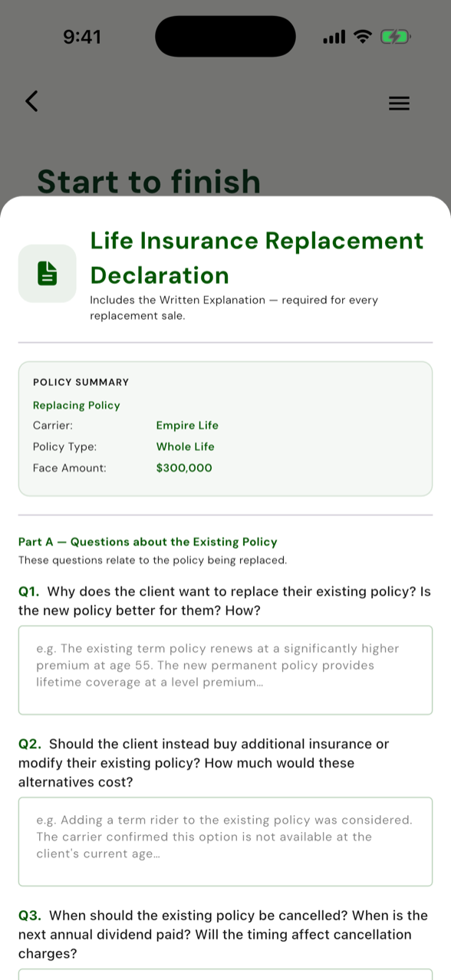Tap the Life Insurance Replacement Declaration title

pyautogui.click(x=257, y=258)
